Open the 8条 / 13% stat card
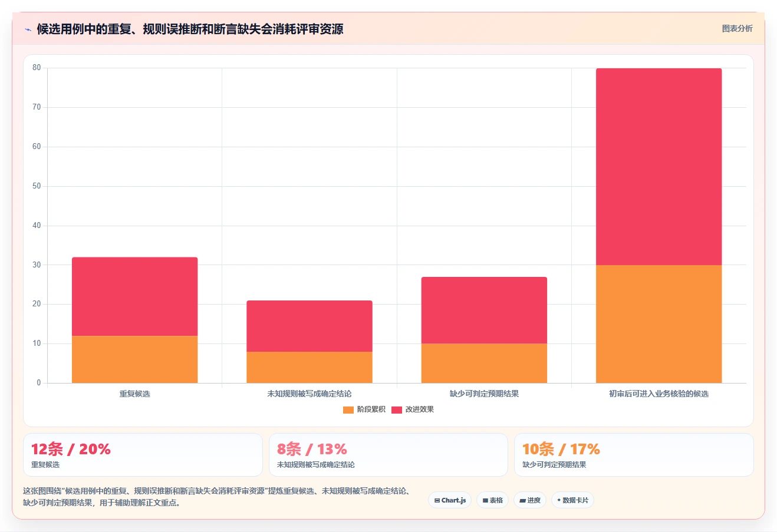This screenshot has height=532, width=777. [x=388, y=455]
